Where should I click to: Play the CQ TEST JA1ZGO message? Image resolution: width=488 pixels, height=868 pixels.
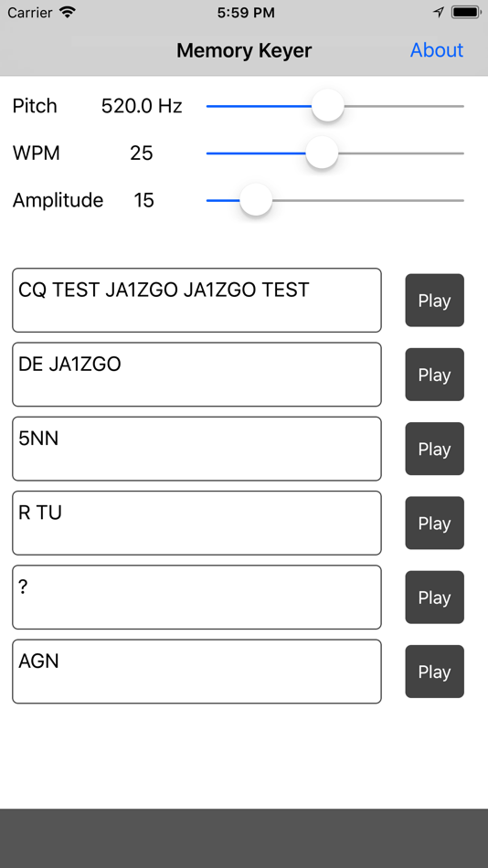coord(434,301)
